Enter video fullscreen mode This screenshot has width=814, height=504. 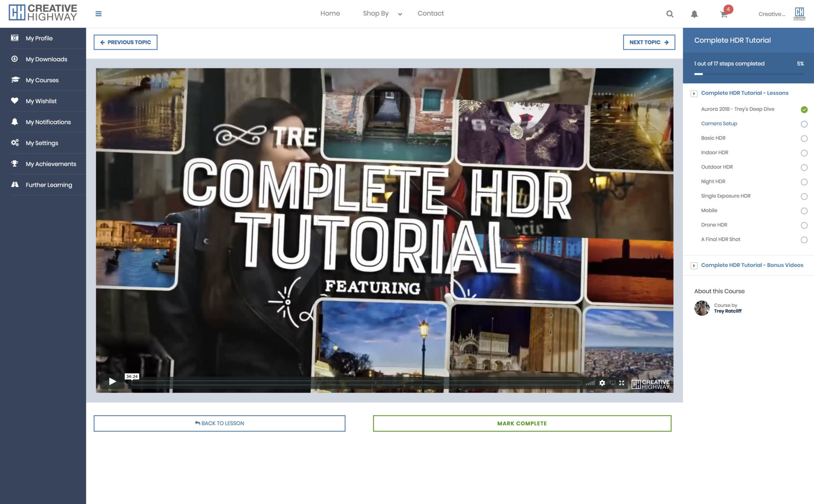622,383
